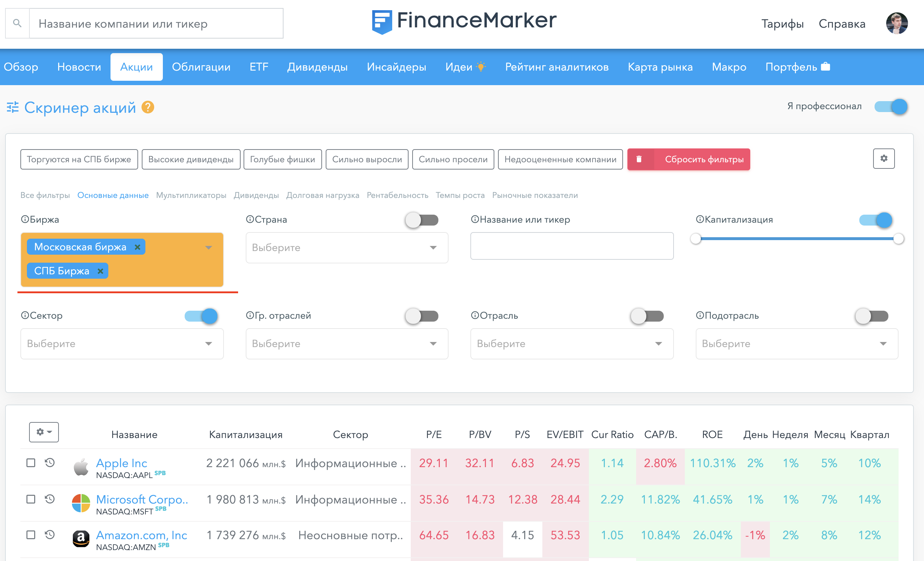Check the Amazon.com, Inc row checkbox
The width and height of the screenshot is (924, 561).
point(31,534)
